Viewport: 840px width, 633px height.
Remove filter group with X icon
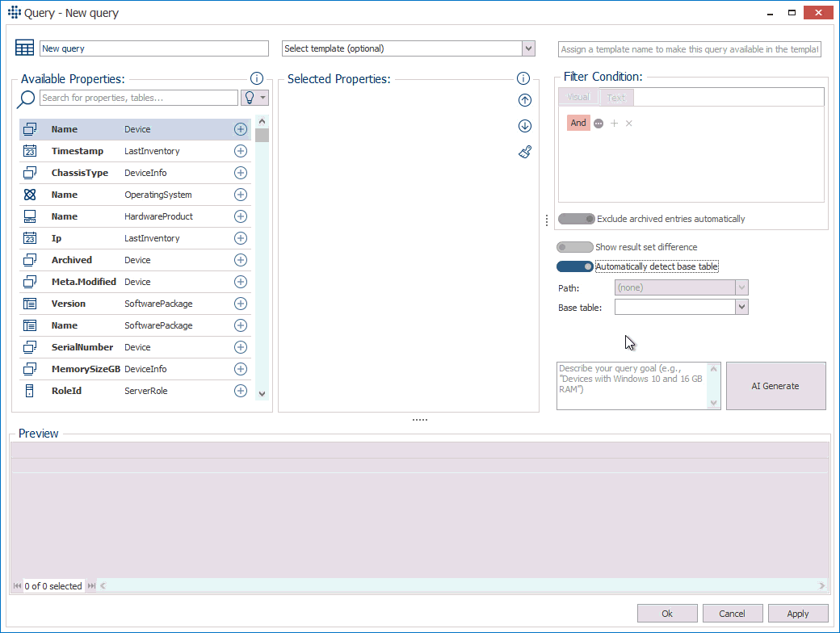[x=629, y=124]
